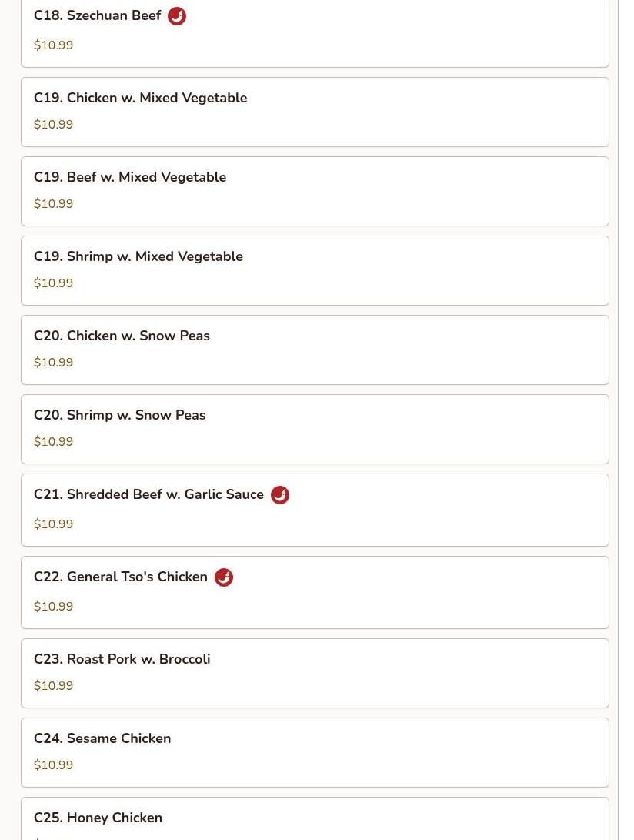Select C20. Chicken w. Snow Peas
Screen dimensions: 634x840
click(315, 350)
